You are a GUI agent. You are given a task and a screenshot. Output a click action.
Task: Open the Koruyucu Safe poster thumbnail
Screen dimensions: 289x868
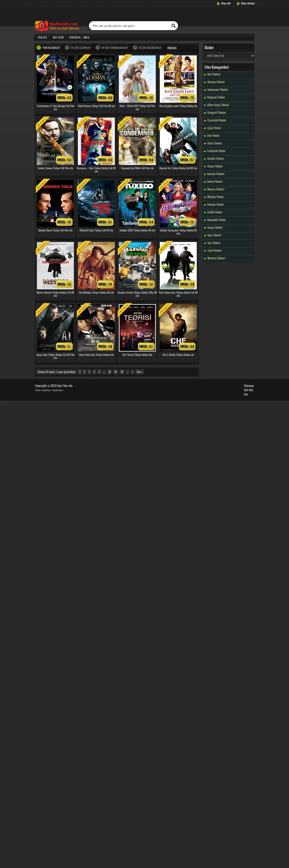click(x=96, y=141)
